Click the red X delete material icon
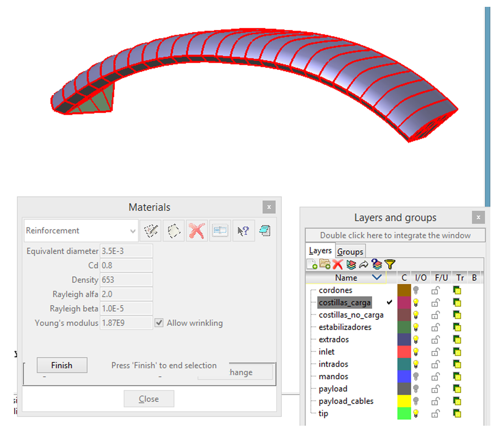504x433 pixels. point(197,231)
